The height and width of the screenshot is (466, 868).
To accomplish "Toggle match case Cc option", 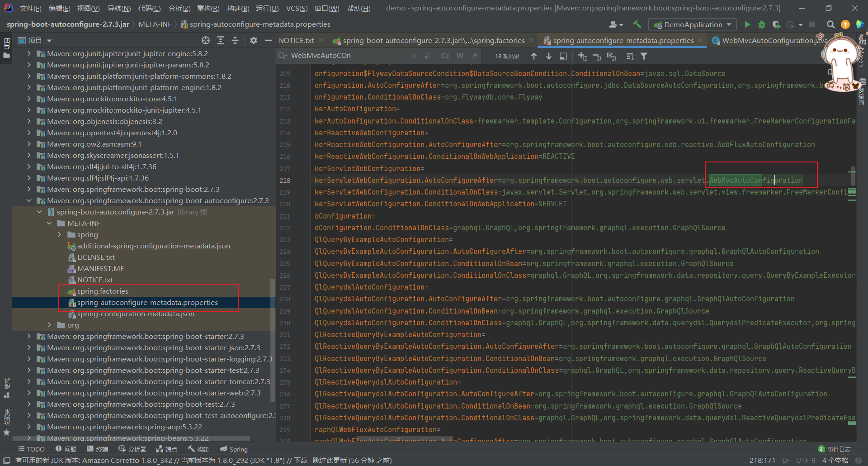I will pyautogui.click(x=445, y=56).
